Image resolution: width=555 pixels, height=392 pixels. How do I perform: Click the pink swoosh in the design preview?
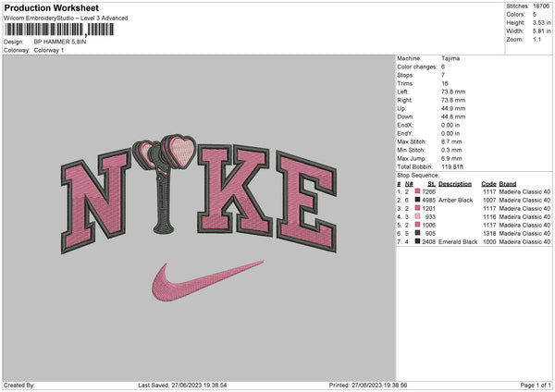[x=207, y=282]
